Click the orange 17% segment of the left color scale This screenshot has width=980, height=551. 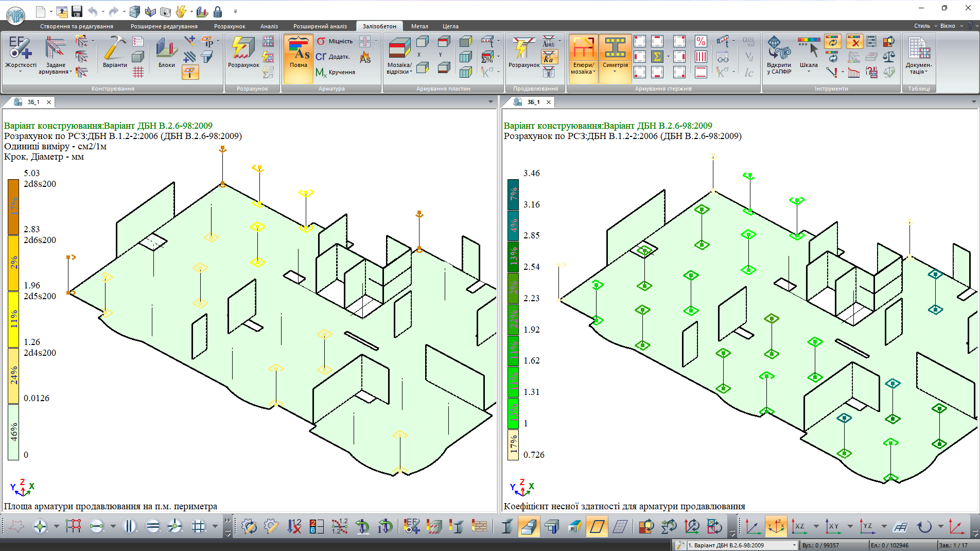click(13, 206)
